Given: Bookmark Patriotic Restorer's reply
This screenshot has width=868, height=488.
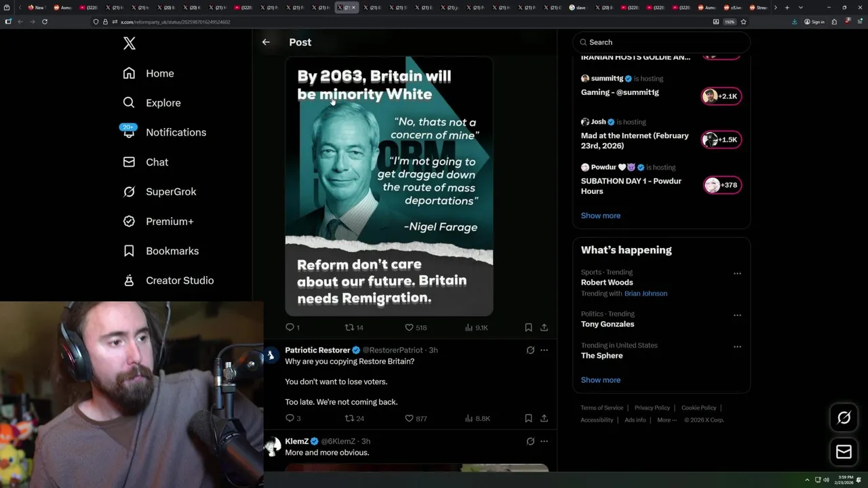Looking at the screenshot, I should coord(528,418).
